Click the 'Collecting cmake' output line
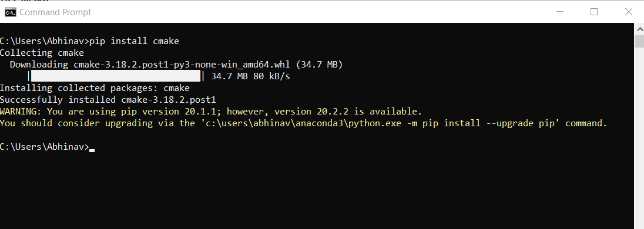This screenshot has height=229, width=644. 42,53
